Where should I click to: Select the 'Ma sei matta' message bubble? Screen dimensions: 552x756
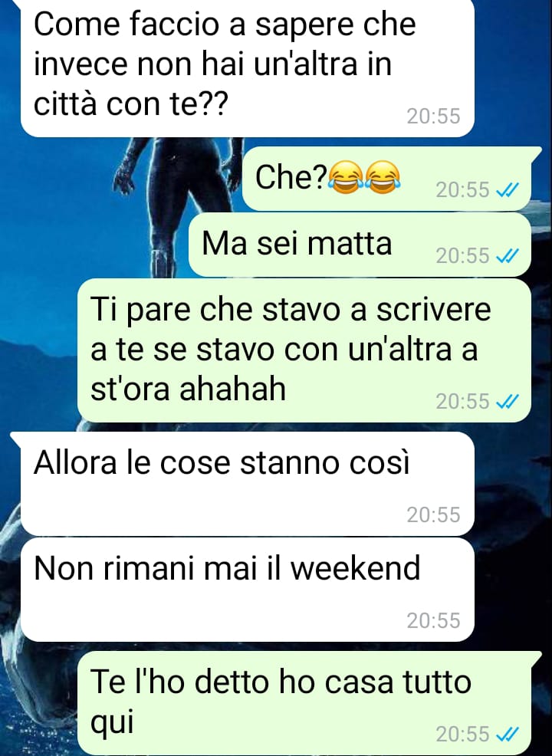point(360,245)
